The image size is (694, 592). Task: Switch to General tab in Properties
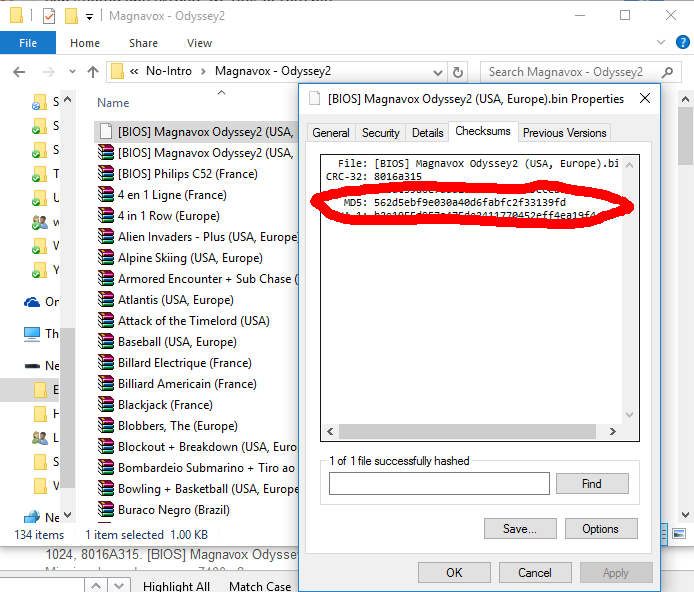point(331,133)
